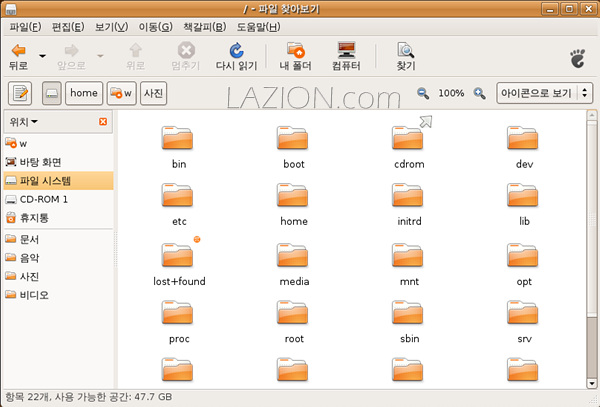This screenshot has height=407, width=600.
Task: Open the 보기(V) menu
Action: tap(111, 27)
